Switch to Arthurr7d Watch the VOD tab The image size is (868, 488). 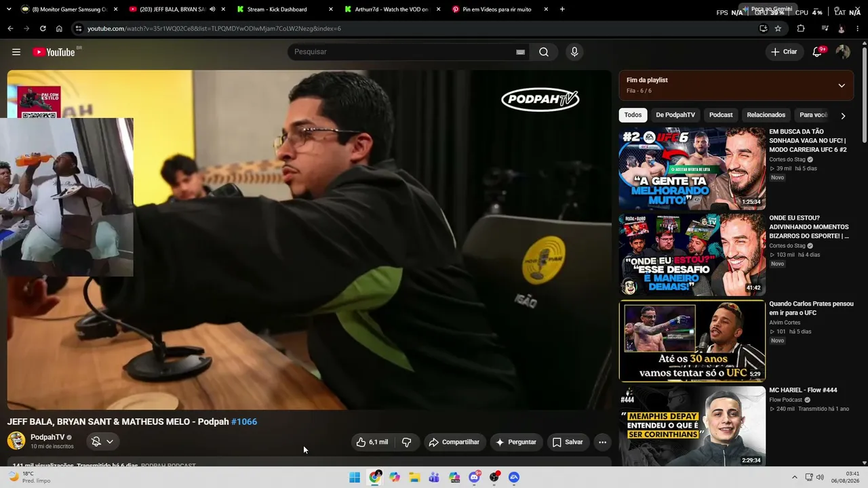(x=391, y=9)
